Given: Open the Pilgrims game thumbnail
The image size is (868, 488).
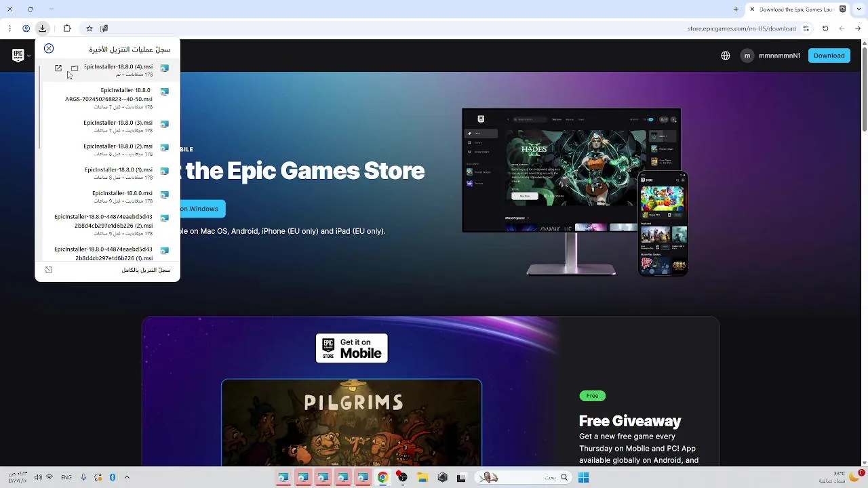Looking at the screenshot, I should point(351,423).
